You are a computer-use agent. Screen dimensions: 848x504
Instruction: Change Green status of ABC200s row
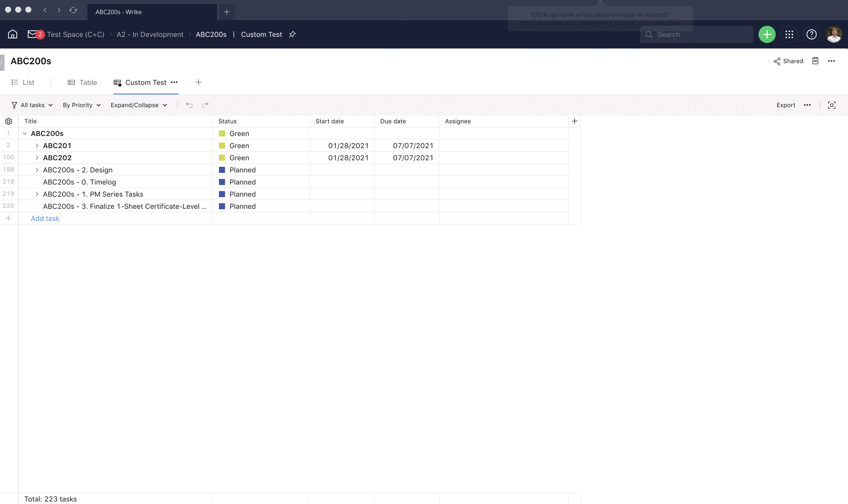[x=261, y=133]
